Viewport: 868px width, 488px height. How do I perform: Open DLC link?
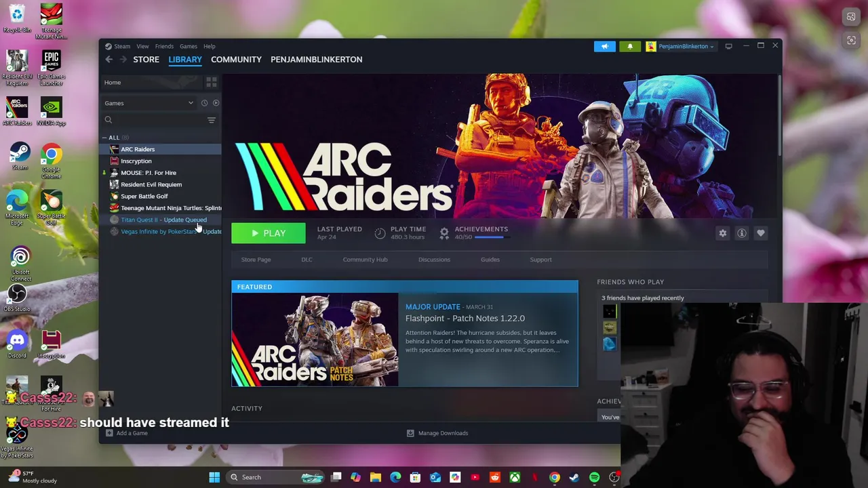(307, 260)
